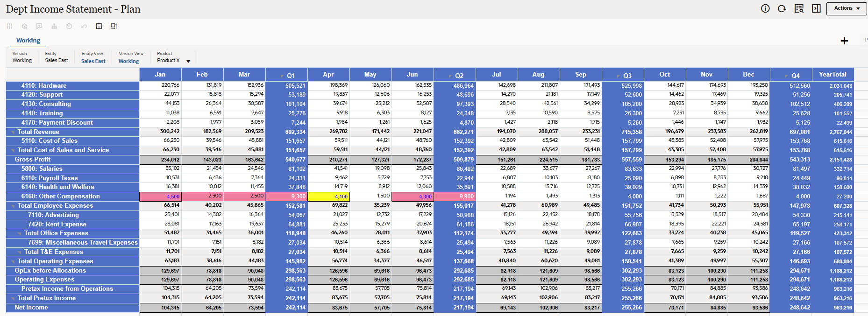The width and height of the screenshot is (868, 316).
Task: Collapse Total Office Expenses row
Action: (x=20, y=234)
